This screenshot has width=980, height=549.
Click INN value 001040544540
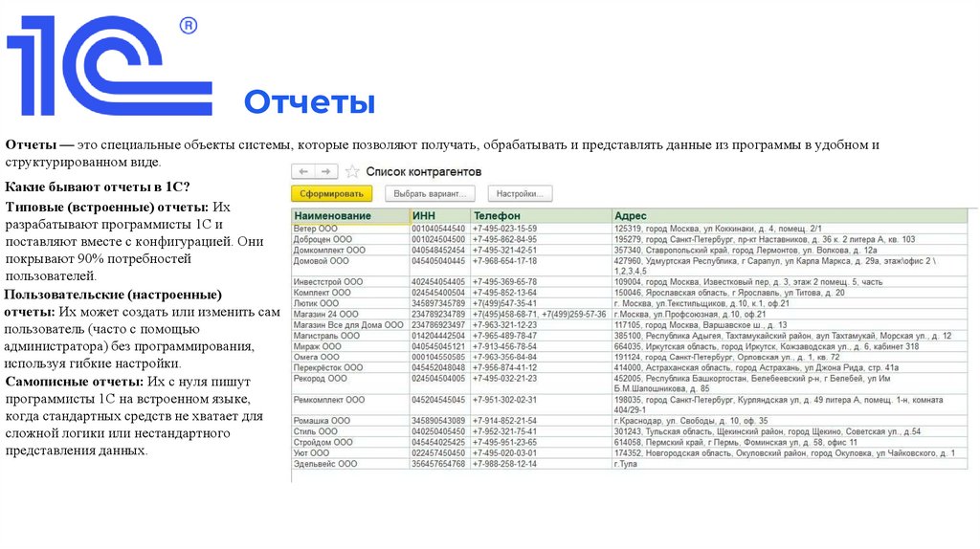tap(438, 229)
